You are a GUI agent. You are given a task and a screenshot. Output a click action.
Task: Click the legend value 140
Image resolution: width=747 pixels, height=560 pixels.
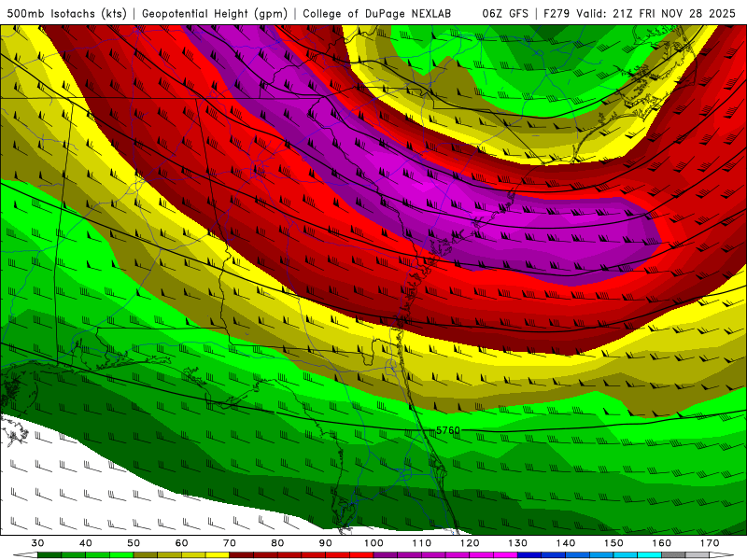coord(566,543)
